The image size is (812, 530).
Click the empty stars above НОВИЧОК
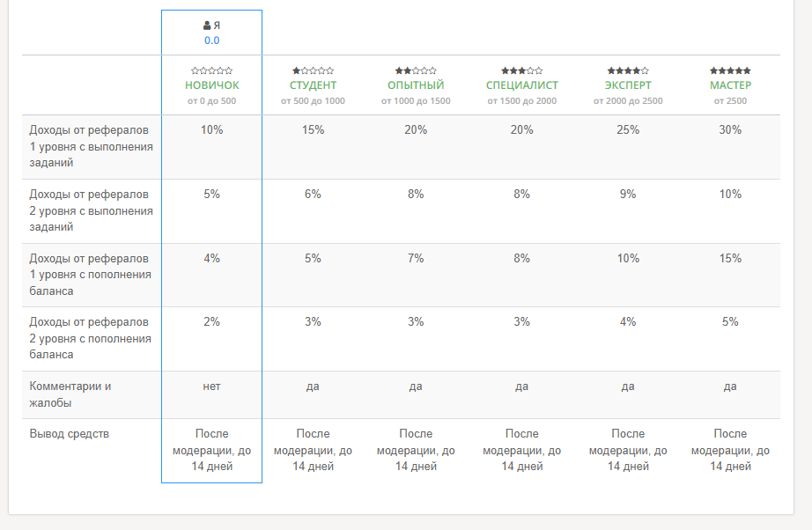coord(211,70)
